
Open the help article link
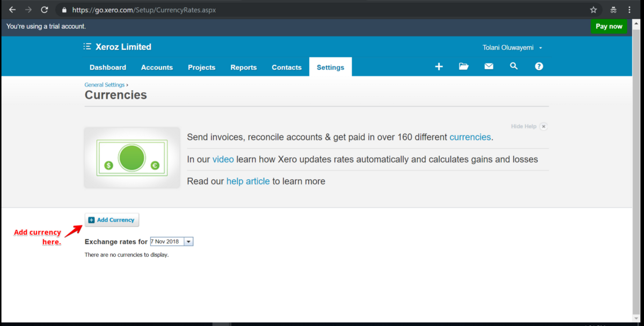(x=248, y=181)
